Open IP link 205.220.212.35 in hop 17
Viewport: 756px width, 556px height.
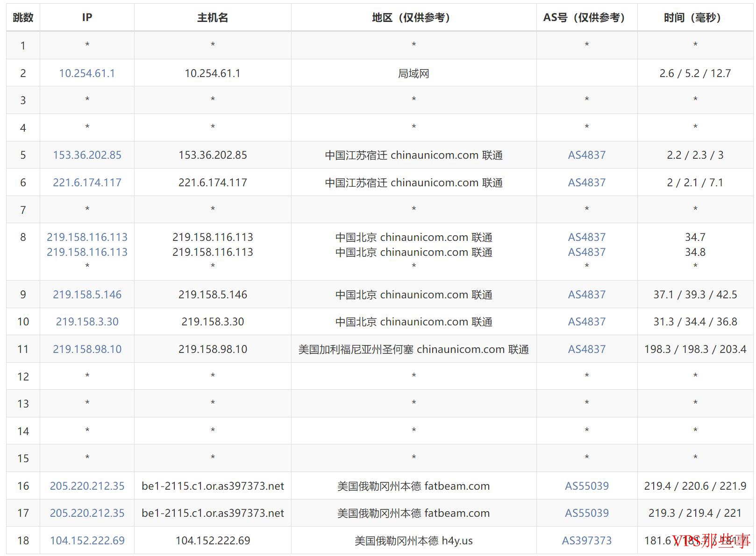[x=87, y=513]
